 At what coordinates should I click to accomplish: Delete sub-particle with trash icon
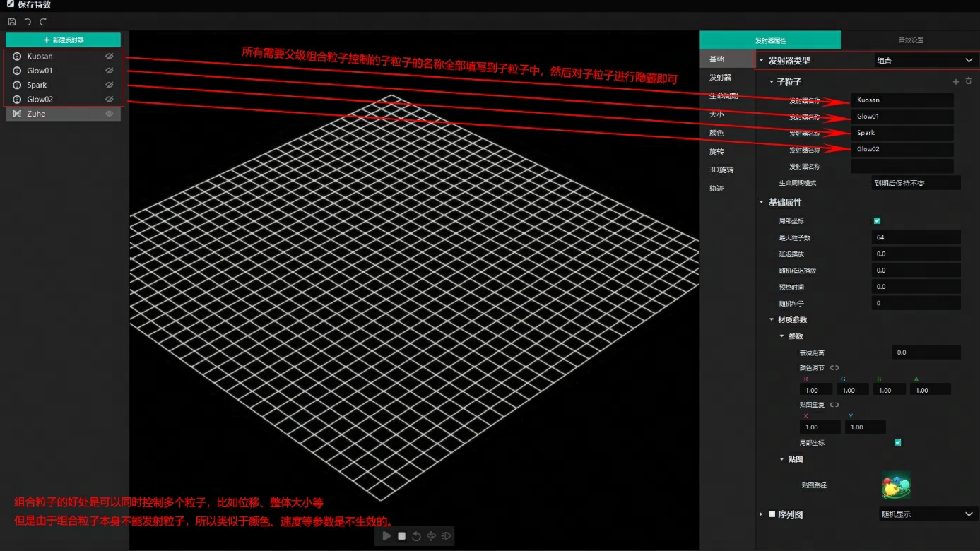[x=969, y=82]
